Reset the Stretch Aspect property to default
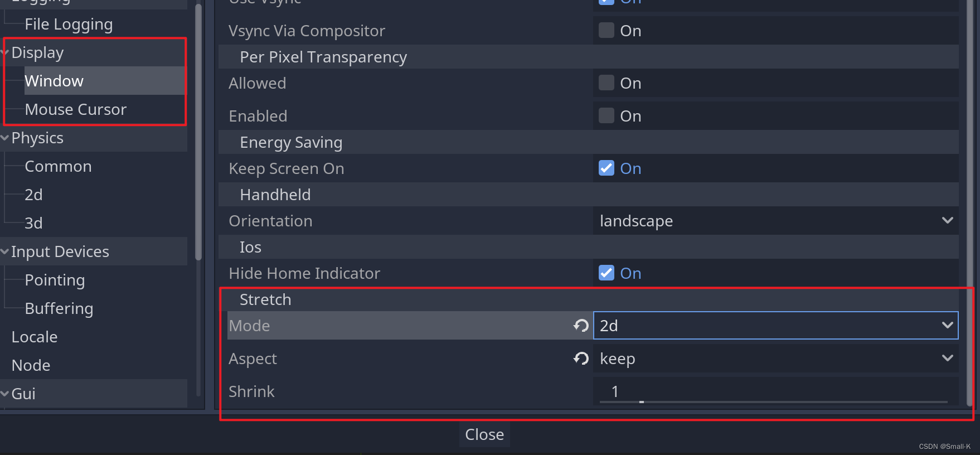 (x=581, y=359)
